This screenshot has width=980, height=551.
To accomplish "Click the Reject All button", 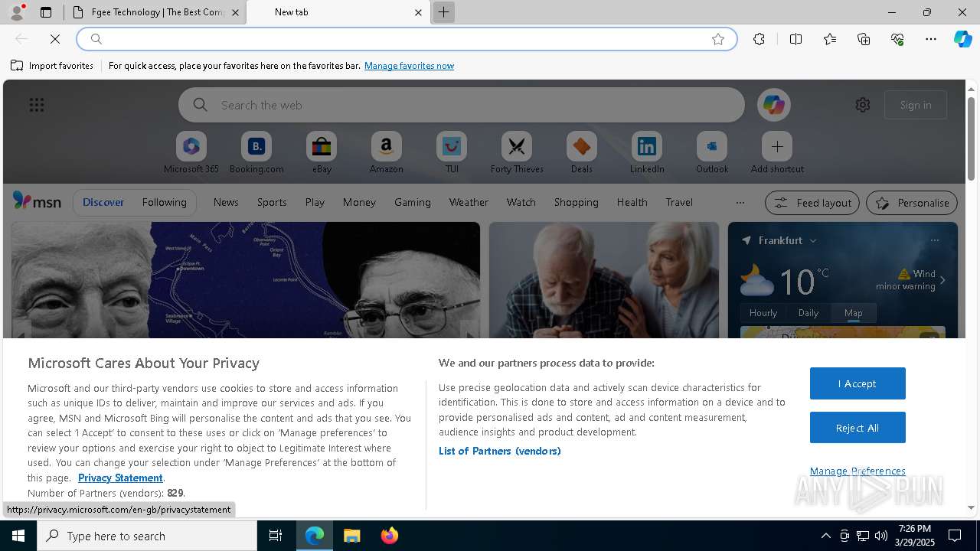I will point(857,428).
